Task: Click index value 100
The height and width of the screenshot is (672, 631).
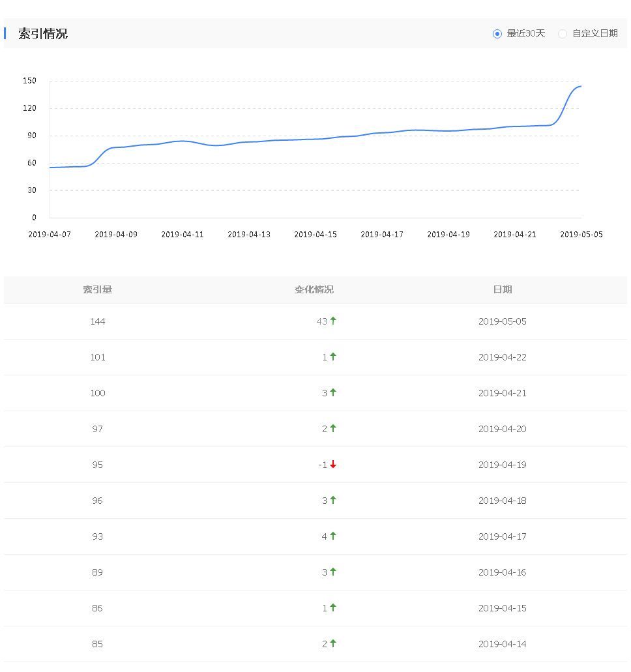Action: (x=98, y=393)
